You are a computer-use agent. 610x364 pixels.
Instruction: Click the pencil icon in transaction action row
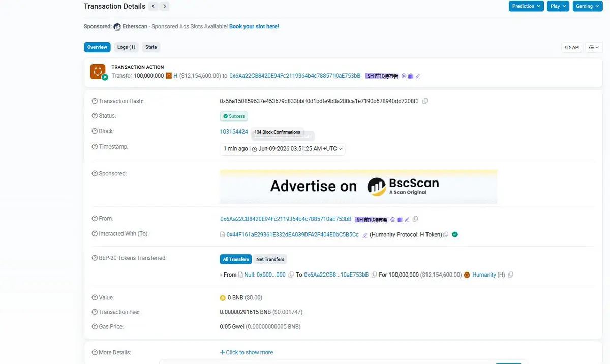click(x=418, y=76)
